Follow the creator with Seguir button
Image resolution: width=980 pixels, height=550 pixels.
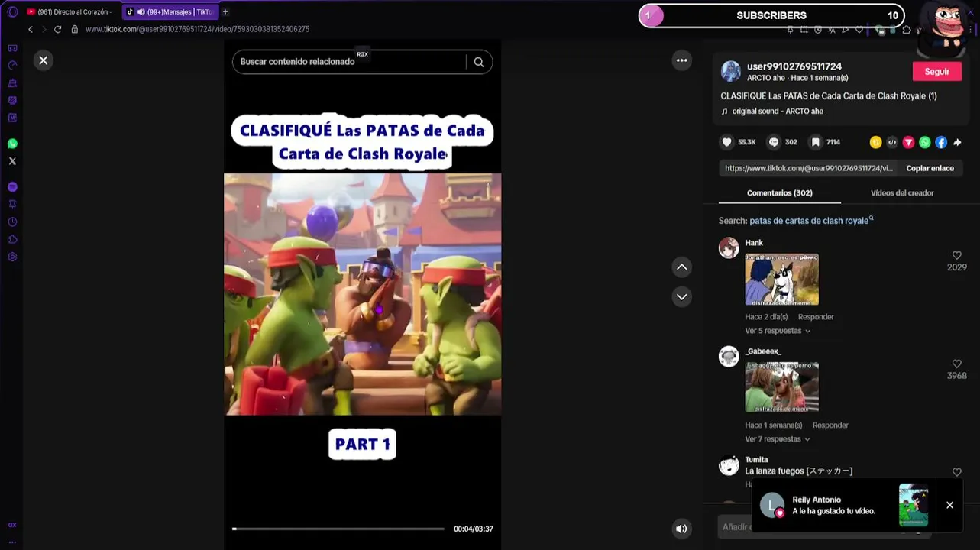pyautogui.click(x=936, y=72)
